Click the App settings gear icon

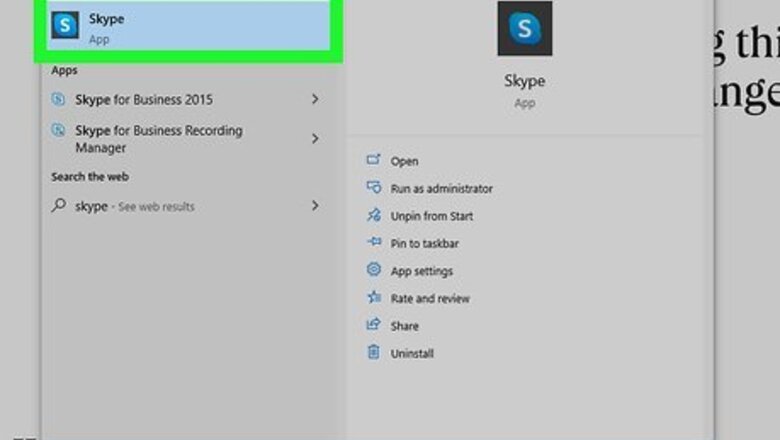point(374,269)
